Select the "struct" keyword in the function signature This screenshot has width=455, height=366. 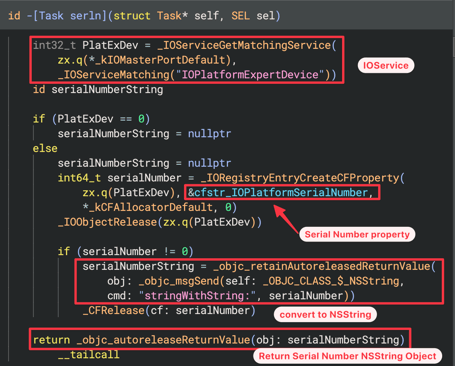(132, 16)
